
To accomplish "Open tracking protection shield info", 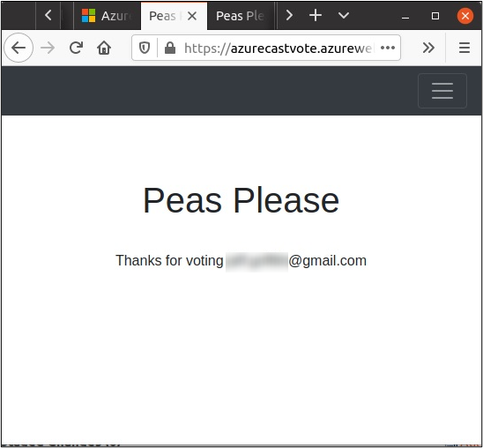I will click(145, 48).
